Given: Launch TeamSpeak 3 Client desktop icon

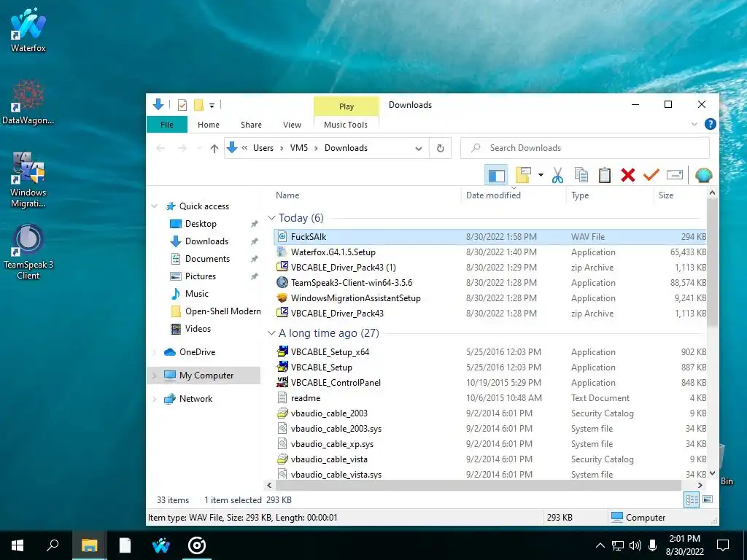Looking at the screenshot, I should (x=28, y=252).
